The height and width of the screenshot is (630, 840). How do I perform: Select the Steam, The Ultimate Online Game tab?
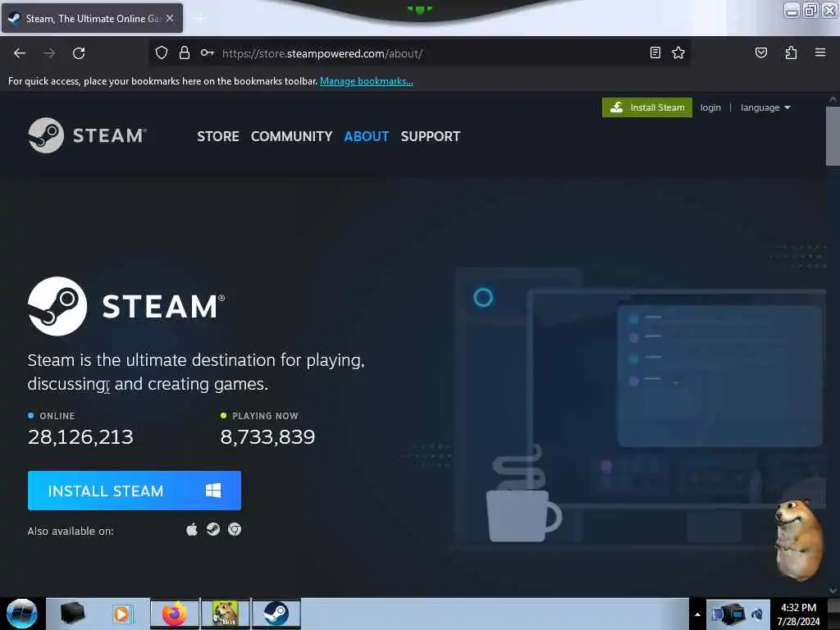(x=92, y=18)
